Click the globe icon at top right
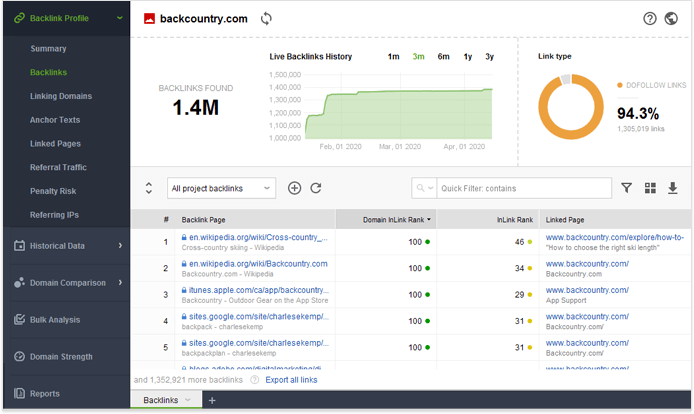Viewport: 694px width, 414px height. [x=671, y=19]
